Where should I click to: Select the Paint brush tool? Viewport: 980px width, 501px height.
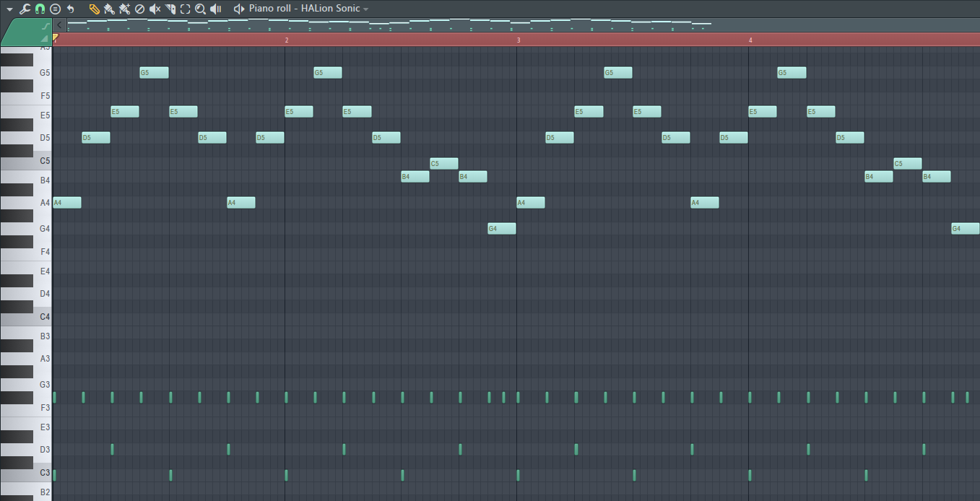coord(109,9)
